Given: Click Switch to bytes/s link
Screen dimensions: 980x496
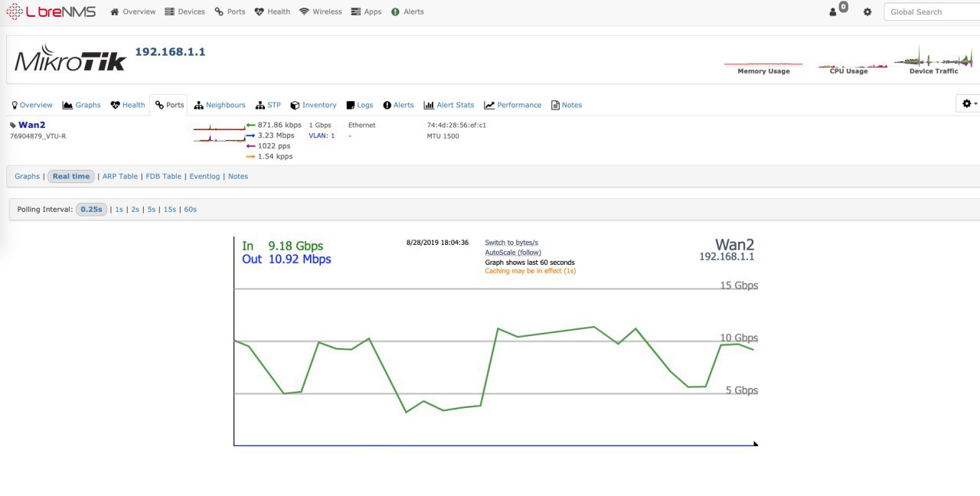Looking at the screenshot, I should tap(511, 243).
